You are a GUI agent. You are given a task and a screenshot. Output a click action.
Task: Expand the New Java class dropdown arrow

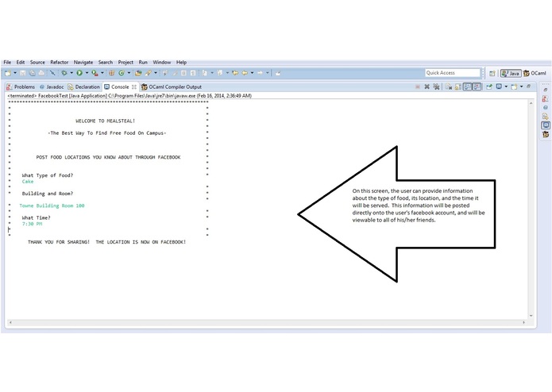click(129, 73)
